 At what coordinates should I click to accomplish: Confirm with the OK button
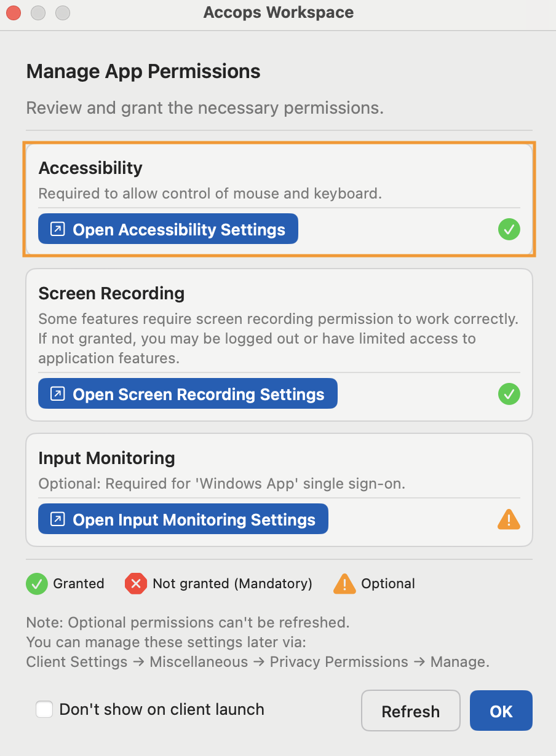point(501,711)
